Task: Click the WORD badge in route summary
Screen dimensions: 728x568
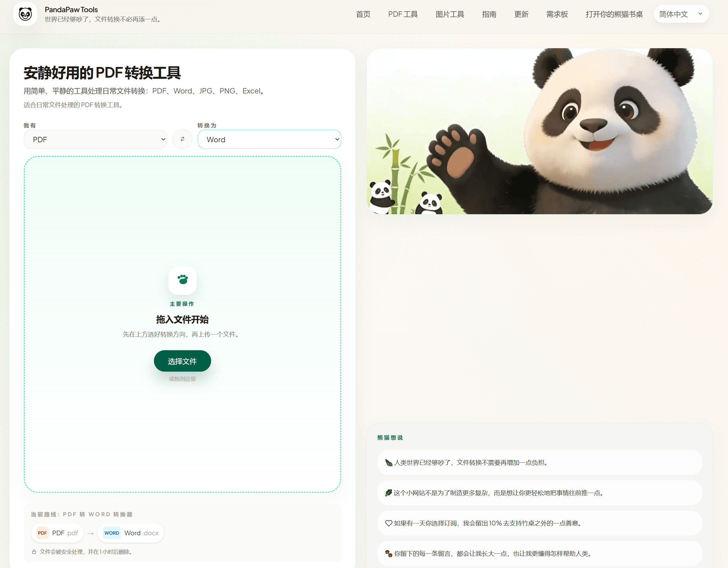Action: pos(112,533)
